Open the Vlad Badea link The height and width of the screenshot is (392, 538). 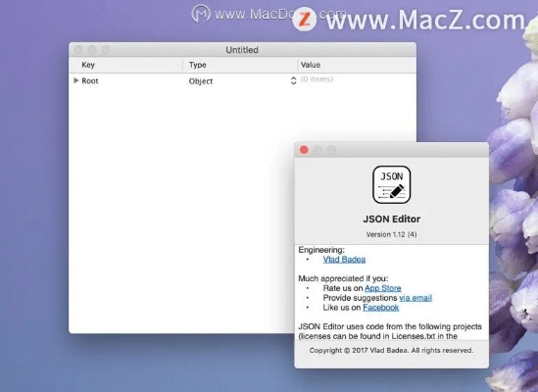pyautogui.click(x=344, y=260)
